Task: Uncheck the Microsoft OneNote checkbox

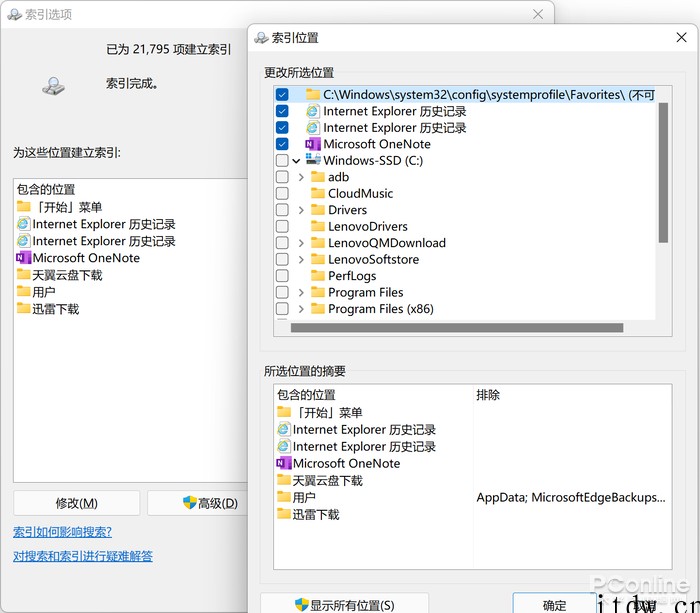Action: point(282,144)
